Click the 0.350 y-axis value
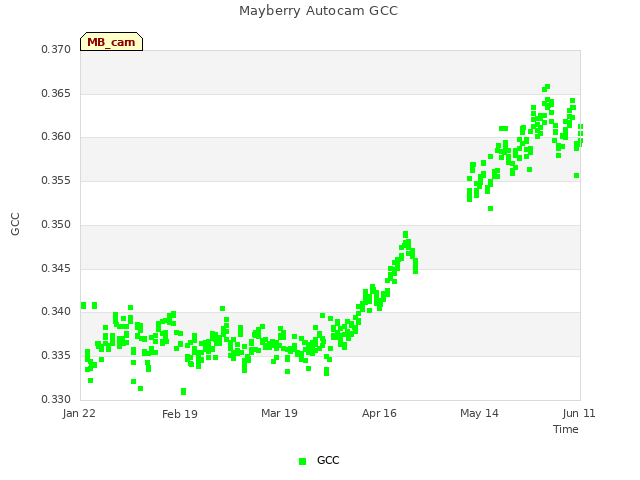This screenshot has height=480, width=640. (56, 224)
